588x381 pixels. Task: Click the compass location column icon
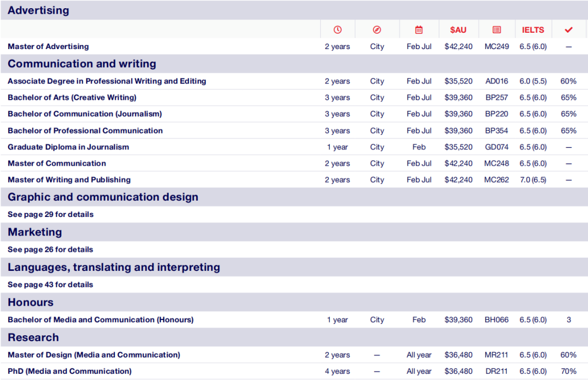pos(377,29)
